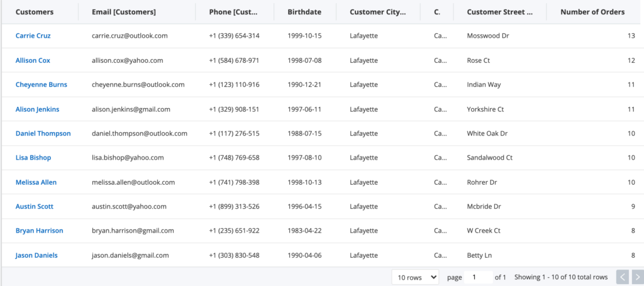This screenshot has width=644, height=286.
Task: Click the page number input field
Action: [x=477, y=277]
